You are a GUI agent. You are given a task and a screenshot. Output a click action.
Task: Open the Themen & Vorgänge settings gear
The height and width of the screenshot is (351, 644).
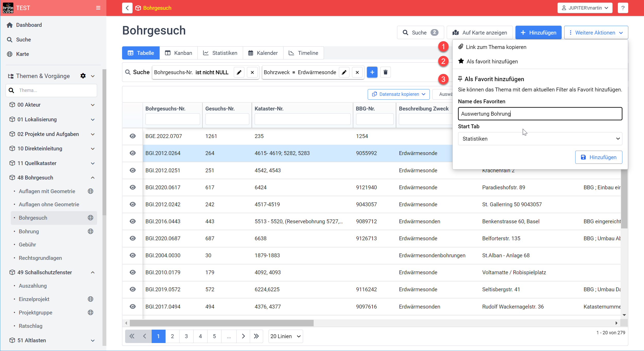[x=83, y=76]
